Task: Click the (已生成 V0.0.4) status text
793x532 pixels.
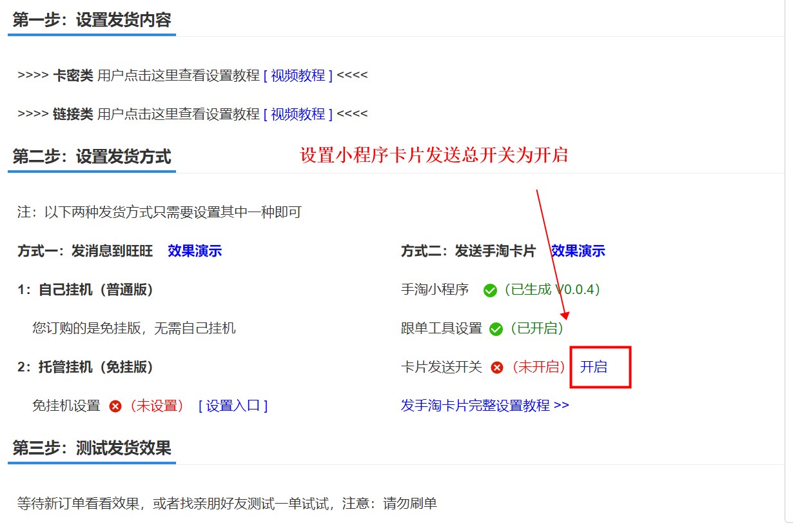Action: [x=553, y=290]
